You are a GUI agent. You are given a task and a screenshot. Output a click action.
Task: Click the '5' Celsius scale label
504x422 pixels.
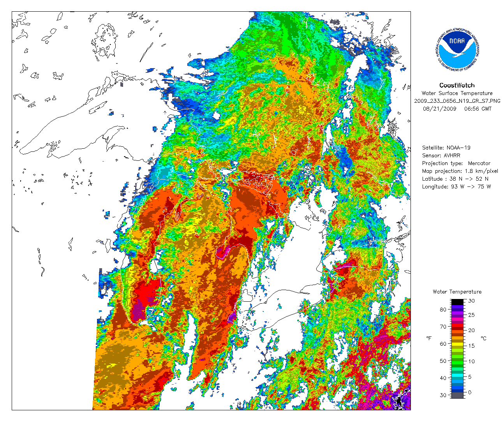coord(470,377)
